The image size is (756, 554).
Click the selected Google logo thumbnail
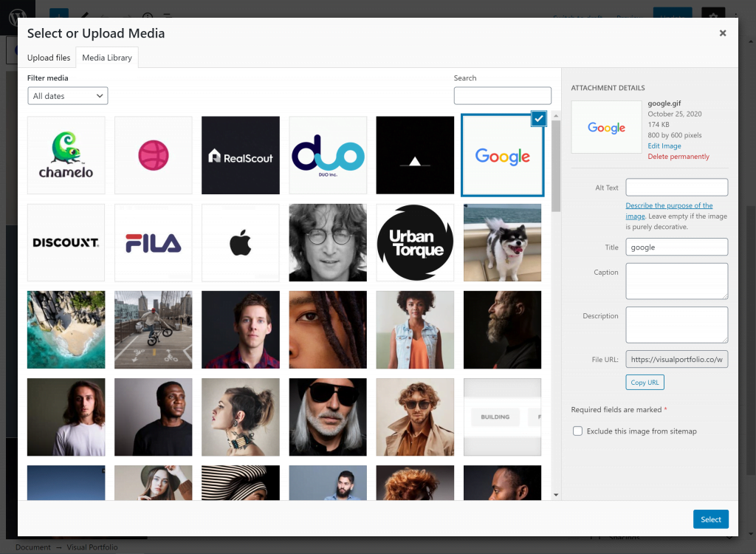click(502, 155)
